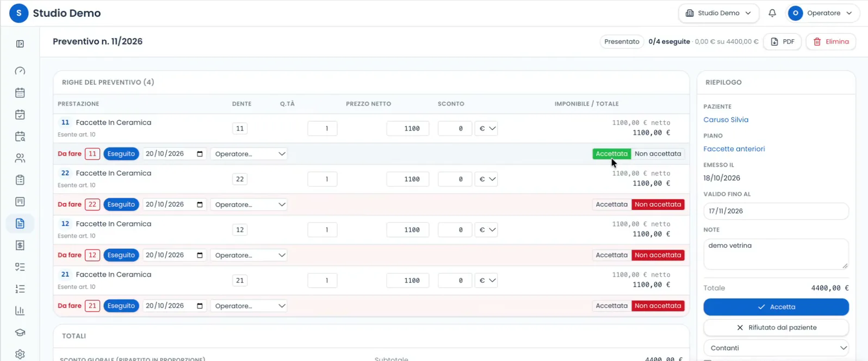Image resolution: width=868 pixels, height=361 pixels.
Task: Open the dollar invoice icon in sidebar
Action: click(20, 245)
